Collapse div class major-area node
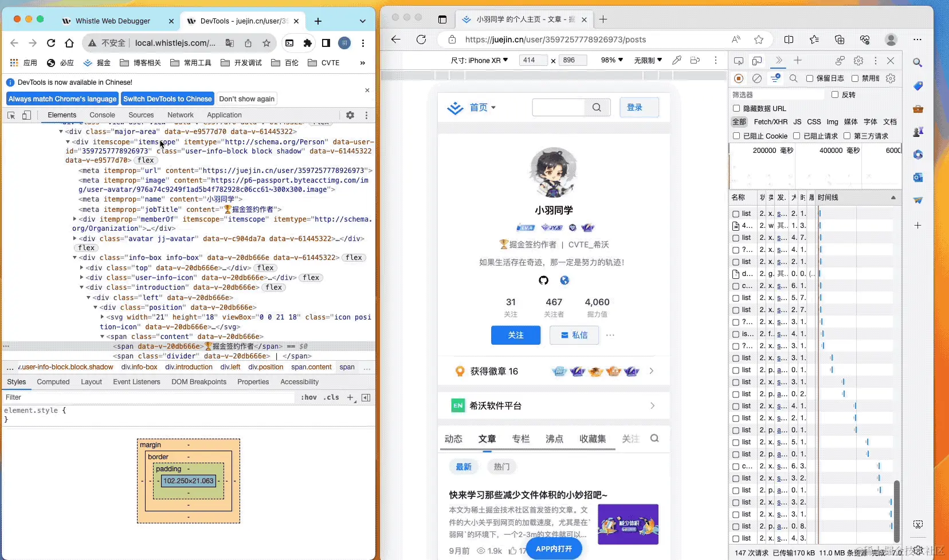Screen dimensions: 949x560 click(61, 132)
